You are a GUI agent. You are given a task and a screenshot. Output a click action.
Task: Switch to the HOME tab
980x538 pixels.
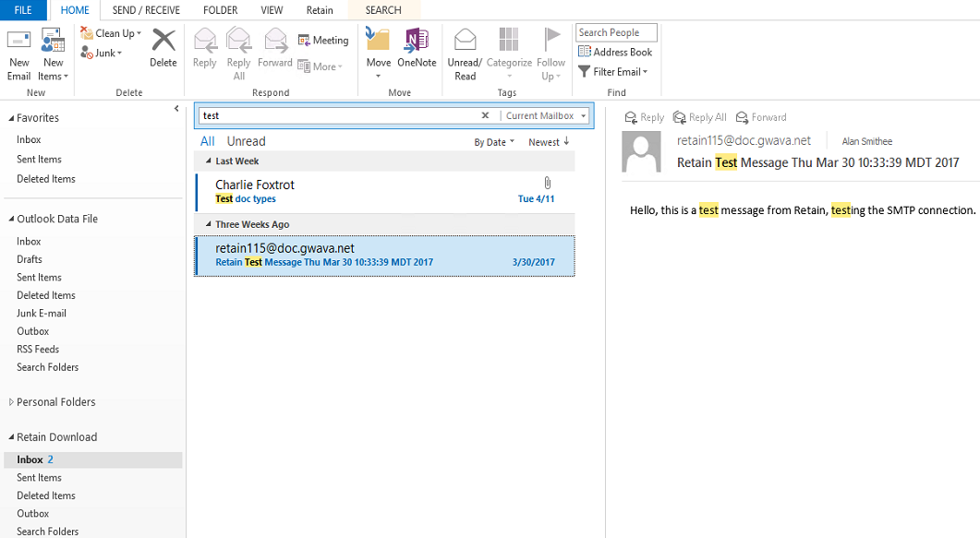75,10
